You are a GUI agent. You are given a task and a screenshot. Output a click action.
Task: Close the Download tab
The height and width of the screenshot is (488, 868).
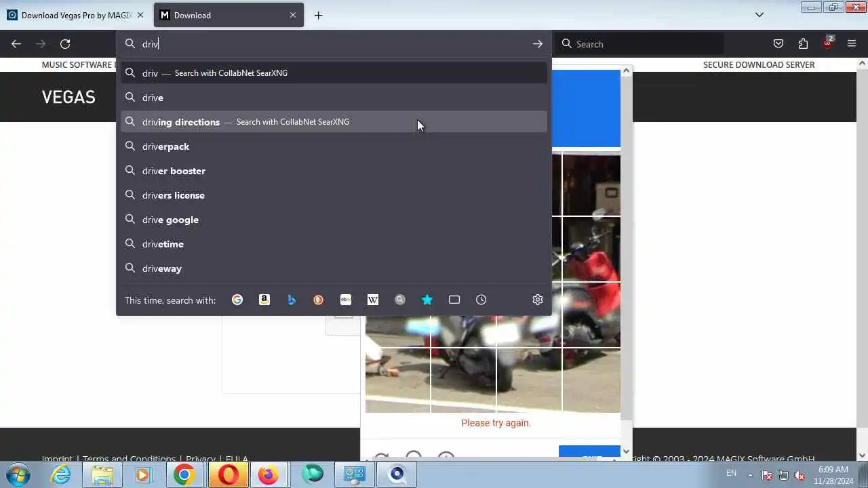point(293,15)
